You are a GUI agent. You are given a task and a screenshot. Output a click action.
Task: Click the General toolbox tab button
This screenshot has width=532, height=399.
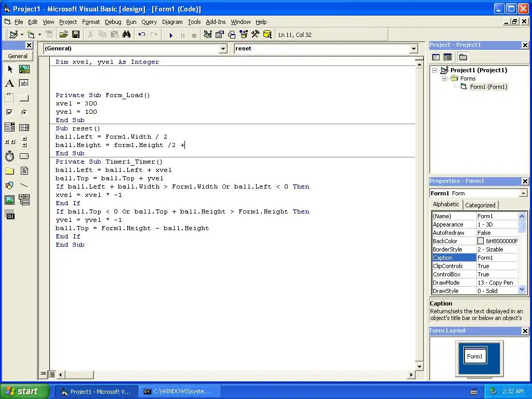(18, 56)
